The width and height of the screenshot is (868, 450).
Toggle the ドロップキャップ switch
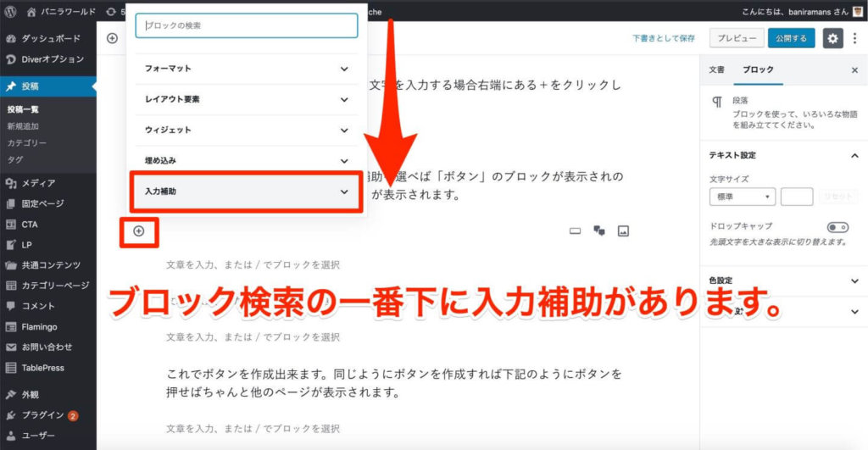(837, 227)
